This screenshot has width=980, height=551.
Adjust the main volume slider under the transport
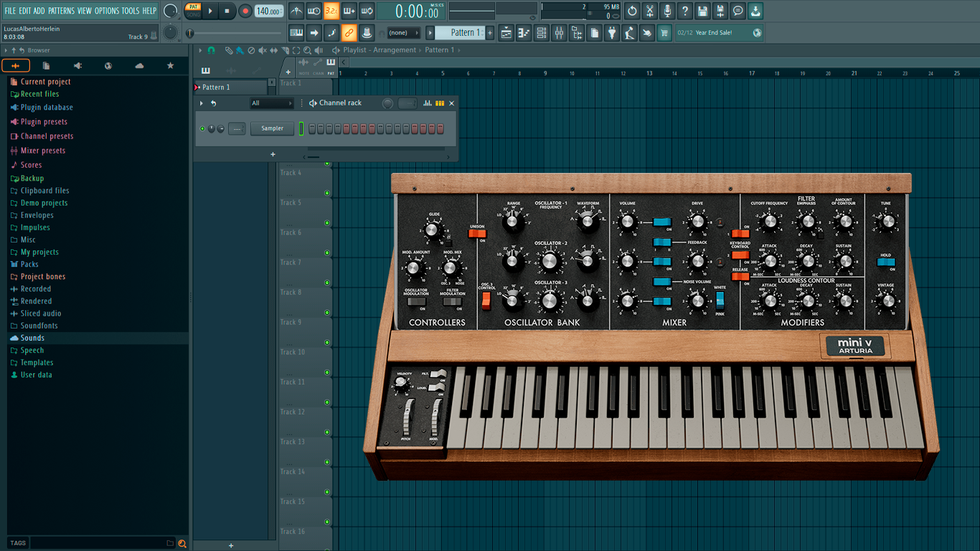235,33
